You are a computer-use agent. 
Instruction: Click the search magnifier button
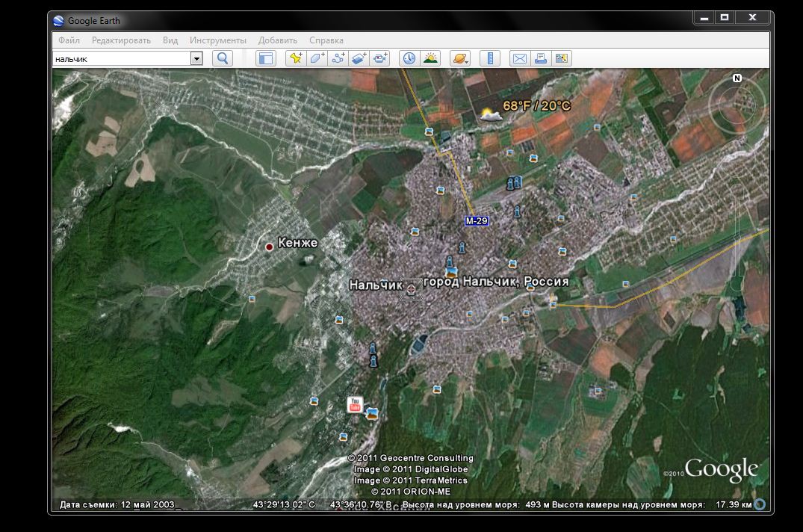[x=222, y=58]
